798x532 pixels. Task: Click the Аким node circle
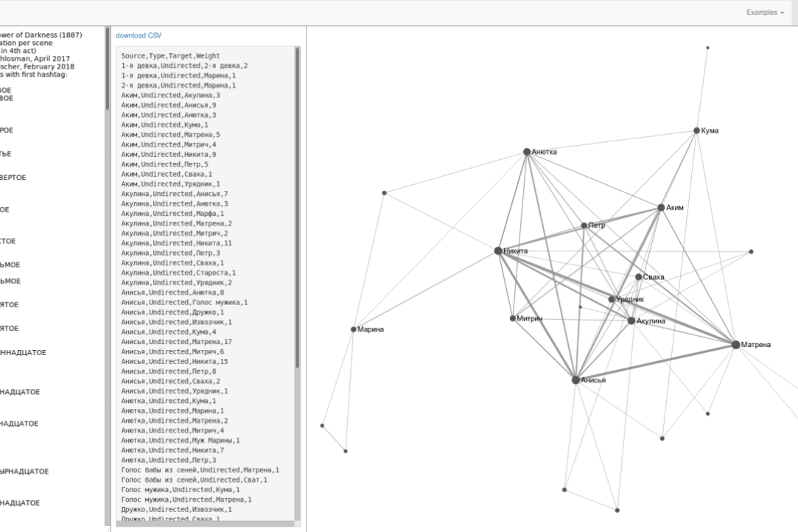(x=661, y=208)
